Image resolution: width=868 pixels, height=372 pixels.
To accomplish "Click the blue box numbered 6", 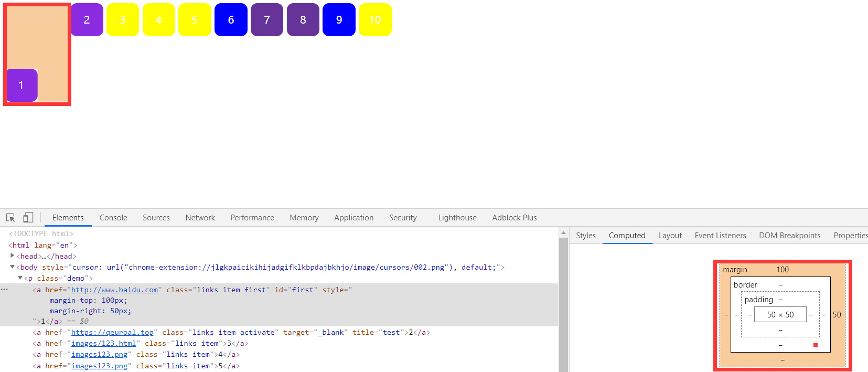I will 231,20.
